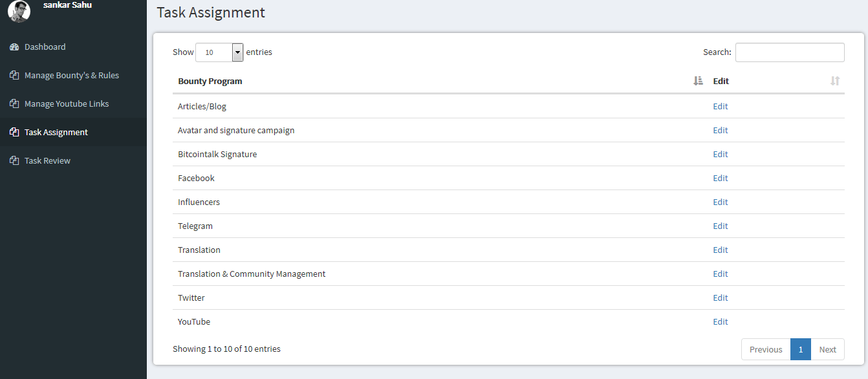Click the Manage Youtube Links sidebar icon
The height and width of the screenshot is (379, 868).
pos(14,104)
